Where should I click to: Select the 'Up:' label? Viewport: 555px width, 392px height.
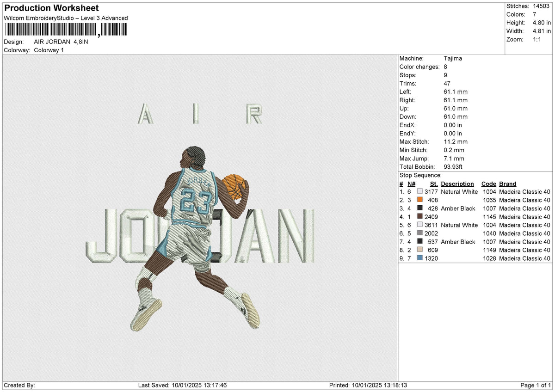404,108
